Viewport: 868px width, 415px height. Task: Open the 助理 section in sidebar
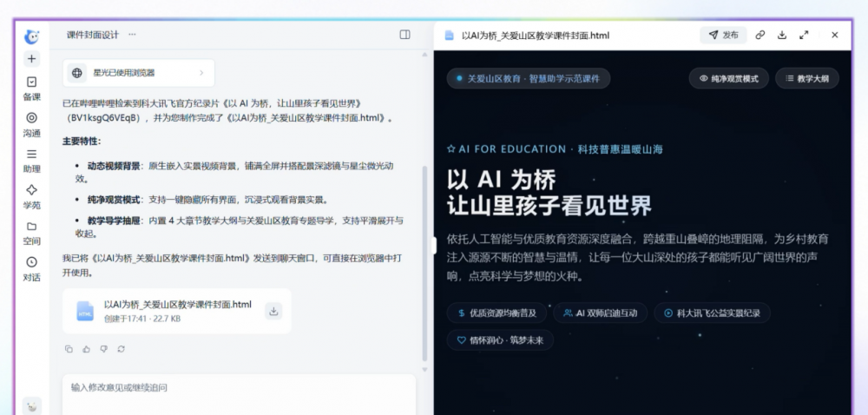click(31, 161)
